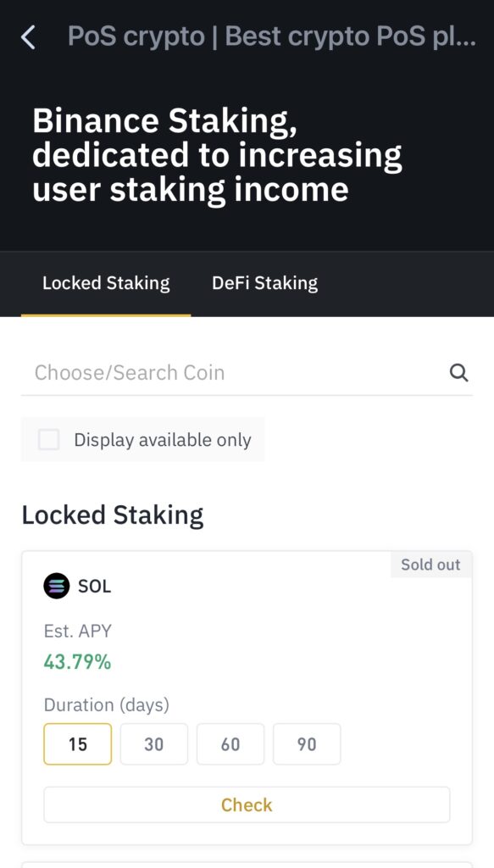Tap the PoS crypto page title

click(271, 36)
